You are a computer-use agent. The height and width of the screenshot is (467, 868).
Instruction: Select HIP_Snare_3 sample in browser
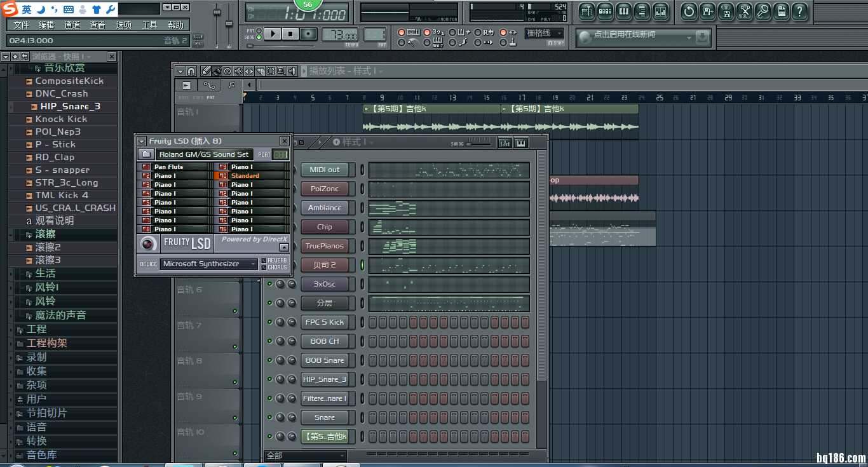point(70,106)
